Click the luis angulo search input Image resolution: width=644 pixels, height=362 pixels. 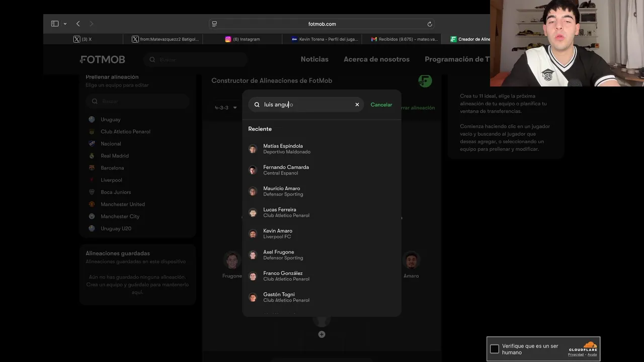306,105
